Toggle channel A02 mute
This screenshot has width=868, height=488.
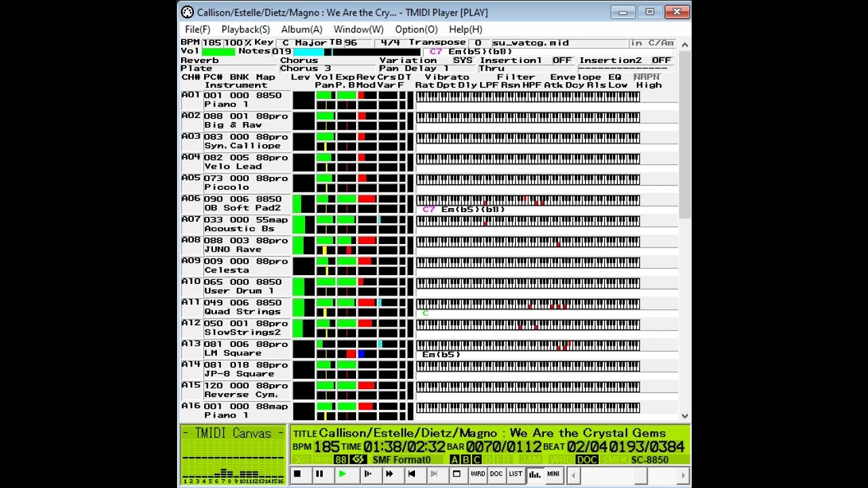tap(191, 116)
